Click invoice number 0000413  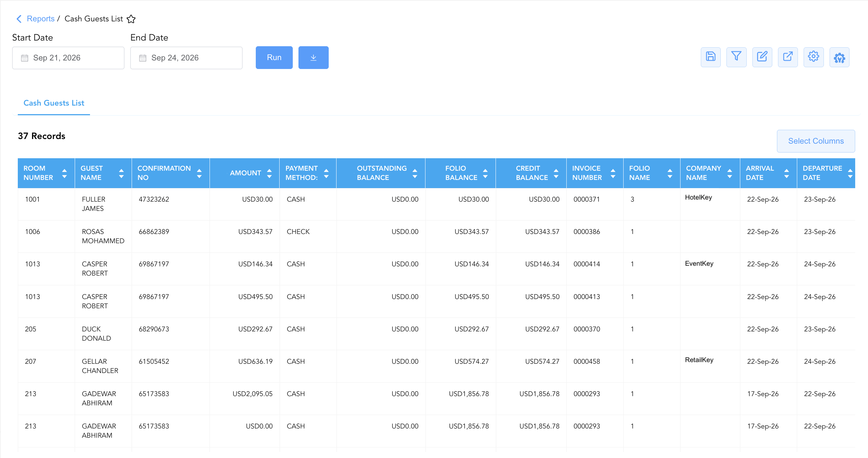(x=587, y=297)
